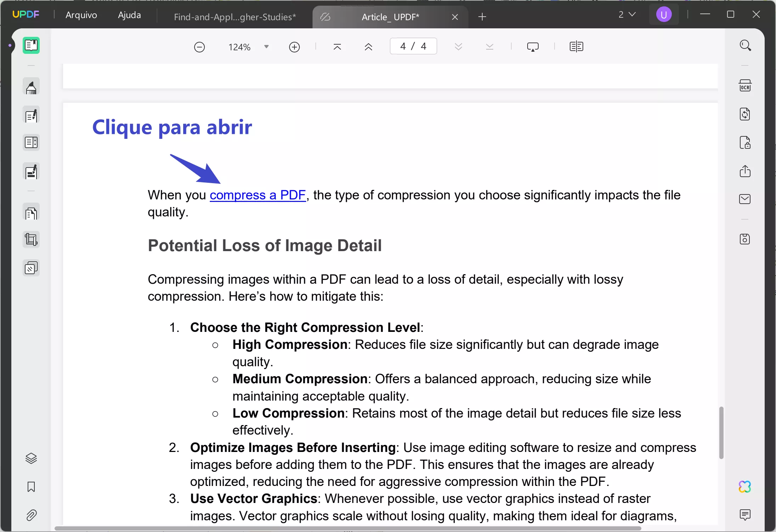Open the Protect PDF lock tool

(x=746, y=143)
